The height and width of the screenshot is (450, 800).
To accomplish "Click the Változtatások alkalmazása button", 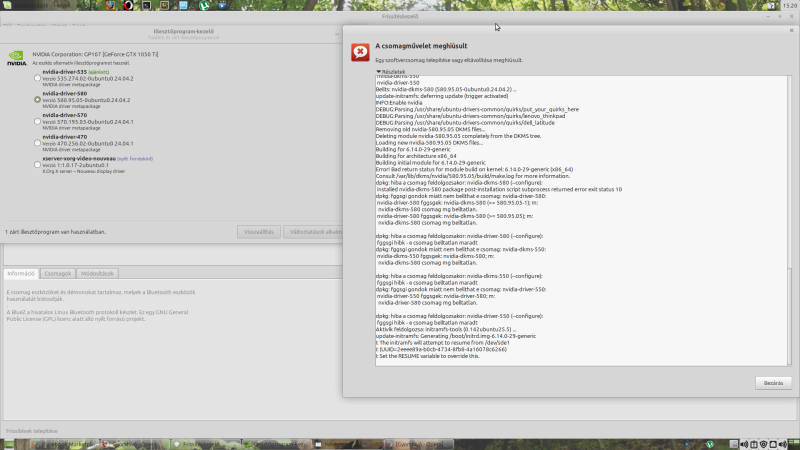I will click(313, 232).
